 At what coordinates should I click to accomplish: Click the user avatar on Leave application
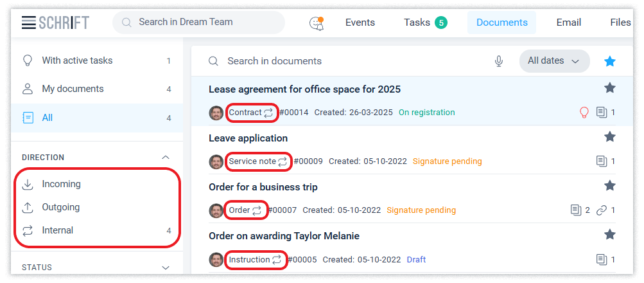pyautogui.click(x=216, y=161)
